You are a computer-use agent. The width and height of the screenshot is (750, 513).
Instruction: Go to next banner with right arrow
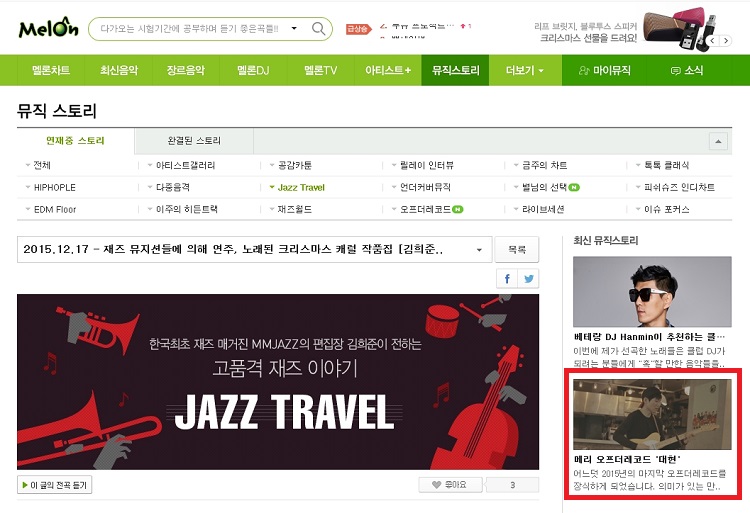[726, 41]
